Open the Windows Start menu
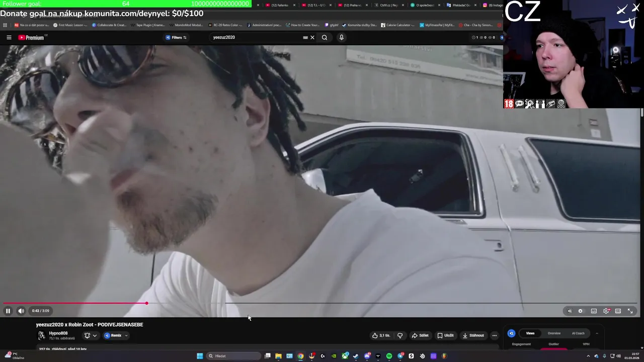Image resolution: width=644 pixels, height=362 pixels. (200, 356)
